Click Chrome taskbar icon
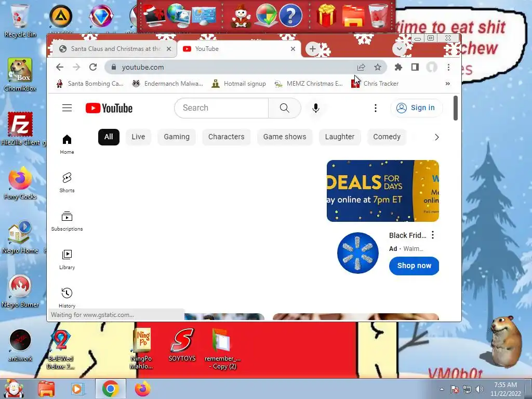The image size is (532, 399). 110,389
